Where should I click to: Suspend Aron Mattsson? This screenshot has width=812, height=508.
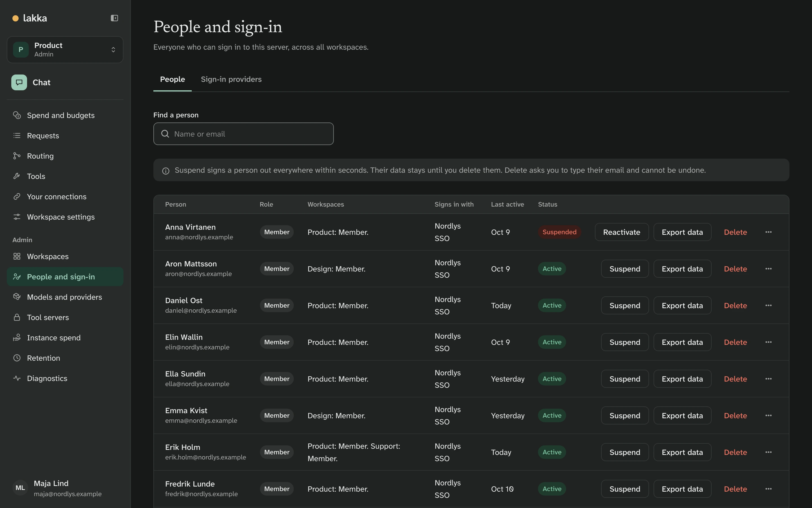pyautogui.click(x=625, y=269)
